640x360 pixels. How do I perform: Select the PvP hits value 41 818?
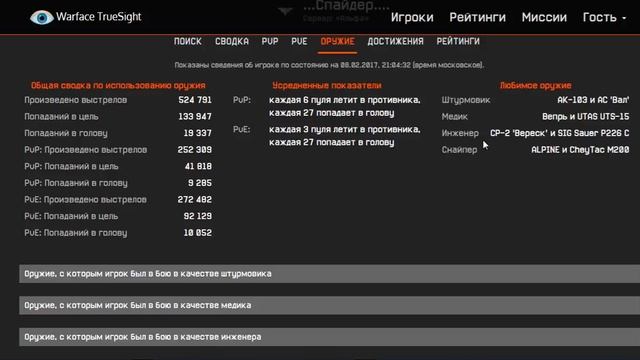(x=198, y=167)
